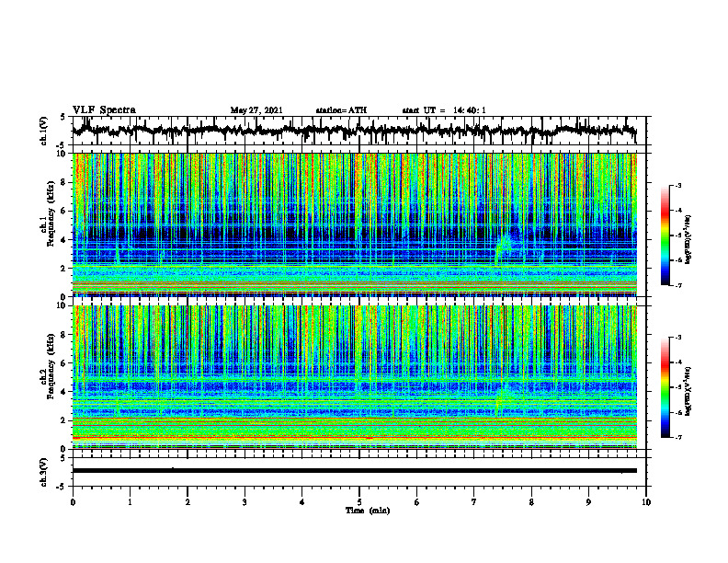Click the date text "May 27, 2021"
This screenshot has height=563, width=728.
pos(256,110)
